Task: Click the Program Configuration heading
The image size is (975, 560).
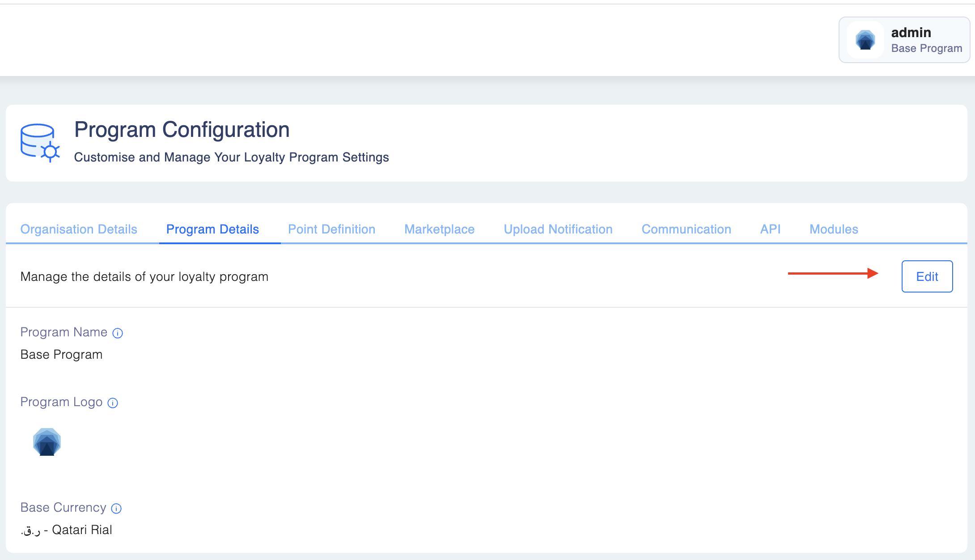Action: pyautogui.click(x=182, y=130)
